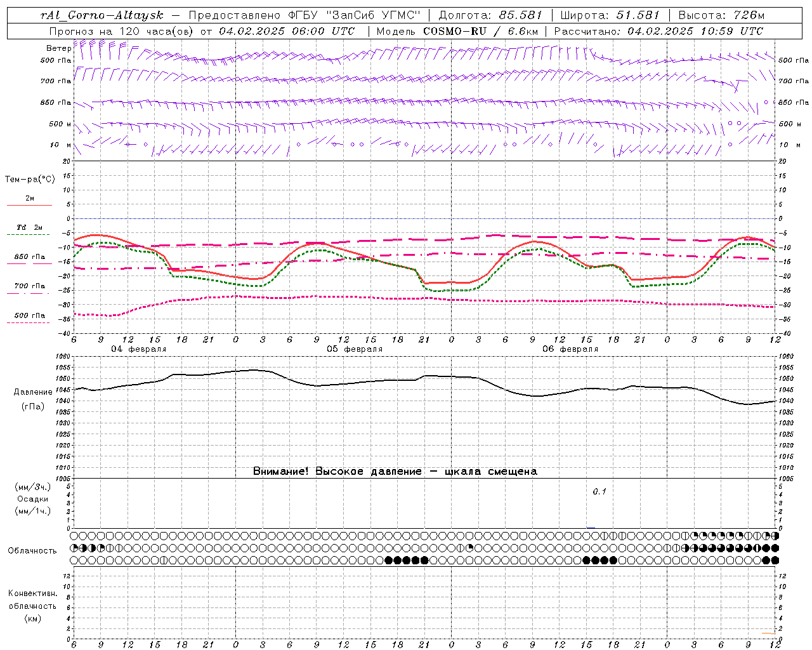812x650 pixels.
Task: Click the date label 04 февраля
Action: (139, 349)
